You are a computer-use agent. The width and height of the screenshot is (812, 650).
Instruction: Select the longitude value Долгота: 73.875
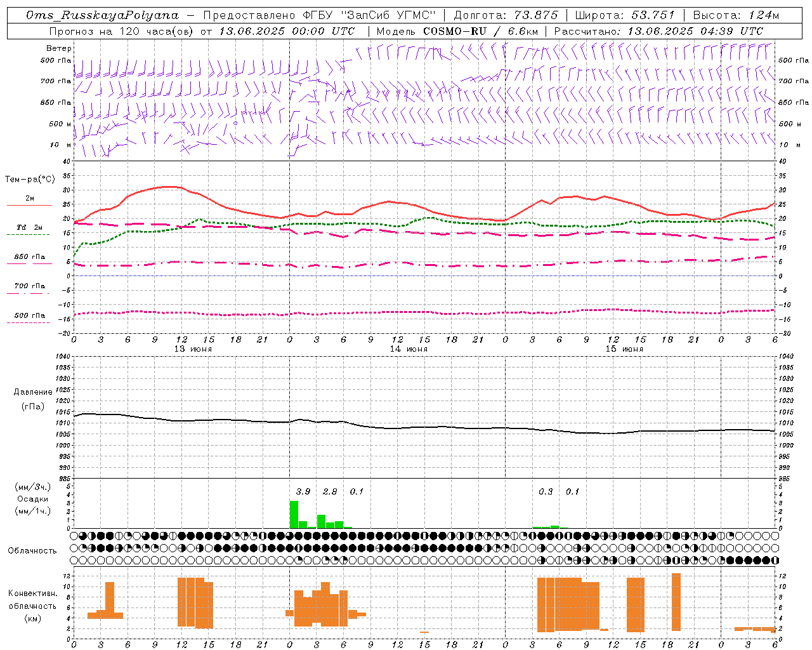click(506, 15)
